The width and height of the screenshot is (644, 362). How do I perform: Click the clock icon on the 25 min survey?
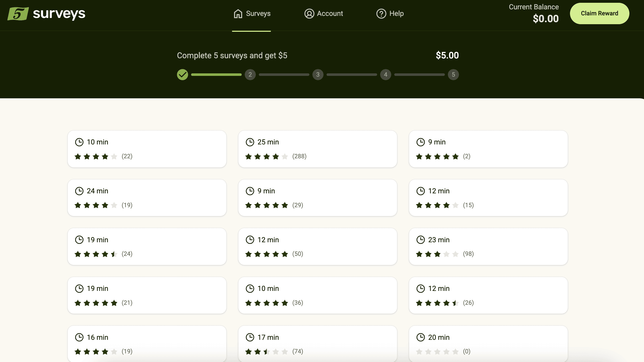pyautogui.click(x=249, y=142)
